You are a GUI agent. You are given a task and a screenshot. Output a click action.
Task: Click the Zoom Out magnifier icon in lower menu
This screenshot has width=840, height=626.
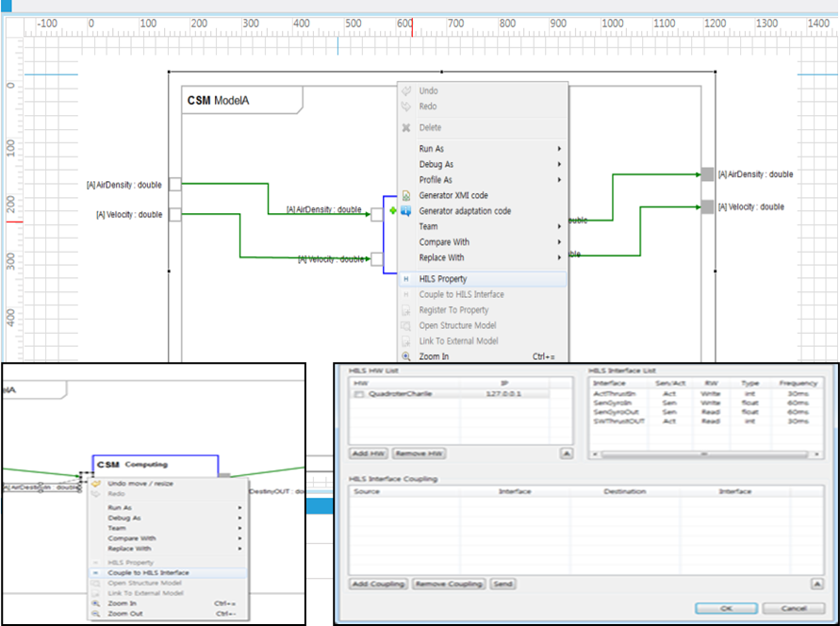click(96, 613)
